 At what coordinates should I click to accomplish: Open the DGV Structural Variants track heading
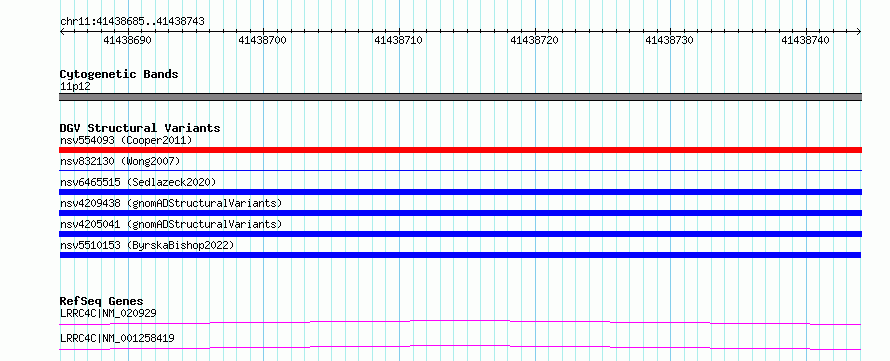point(140,128)
